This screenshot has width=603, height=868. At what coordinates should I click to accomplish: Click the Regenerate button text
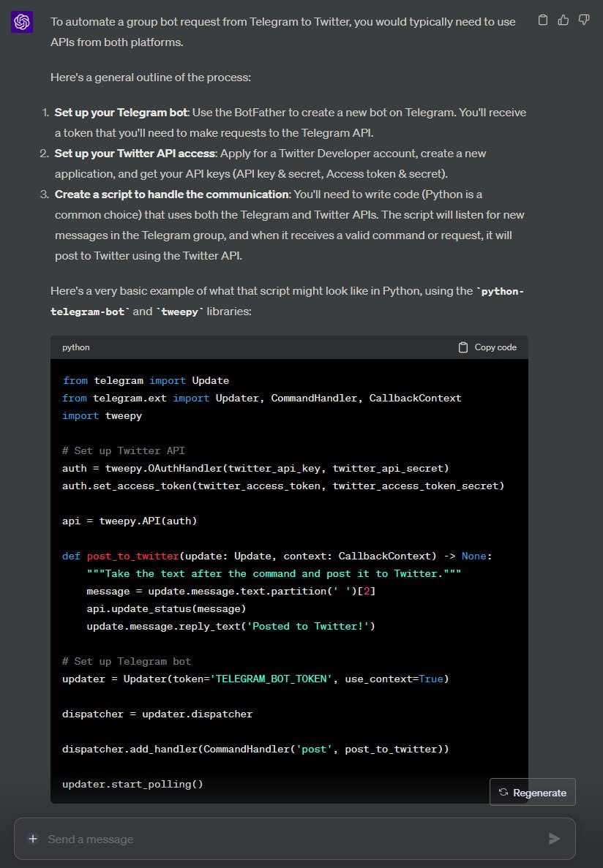click(x=539, y=793)
